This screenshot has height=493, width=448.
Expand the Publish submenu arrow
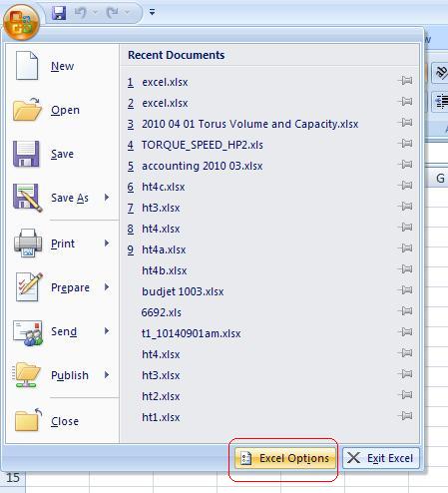coord(107,375)
